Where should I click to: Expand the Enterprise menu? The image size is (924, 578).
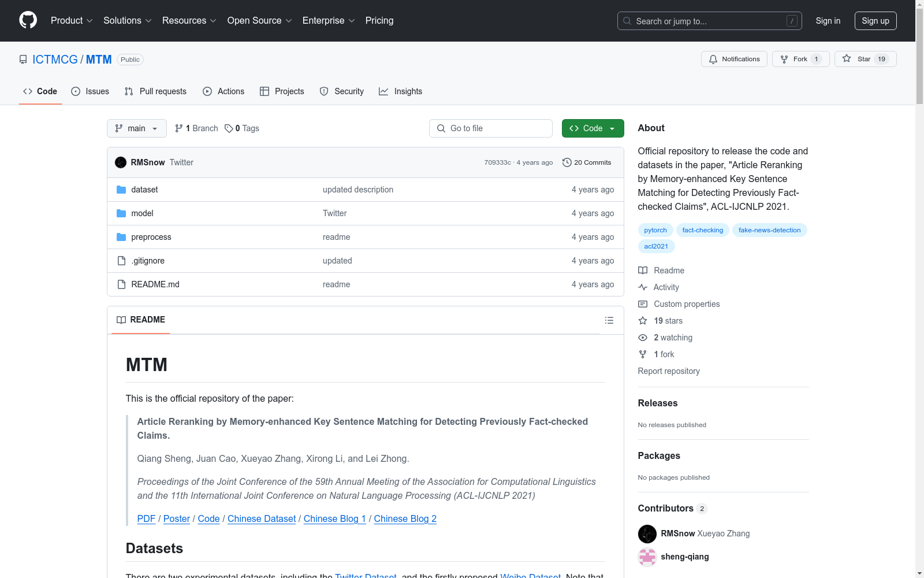pyautogui.click(x=329, y=21)
